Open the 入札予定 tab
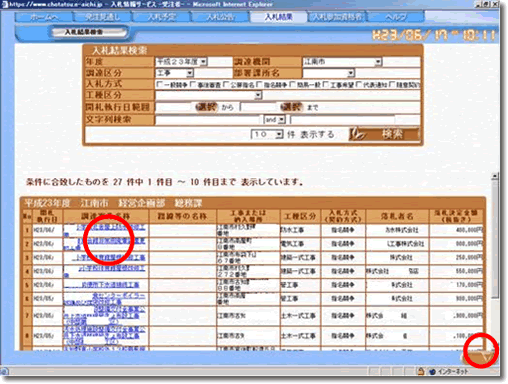Screen dimensions: 508x384 point(161,17)
